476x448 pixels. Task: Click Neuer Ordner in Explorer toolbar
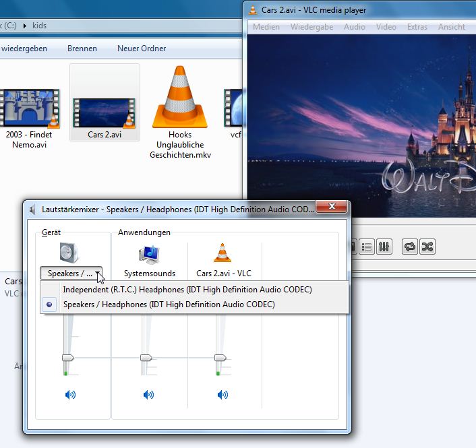point(142,49)
